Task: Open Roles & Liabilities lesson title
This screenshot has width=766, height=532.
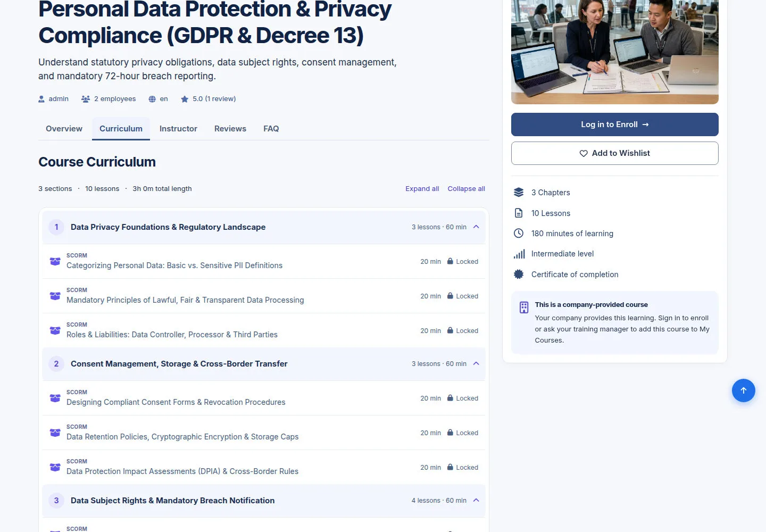Action: pyautogui.click(x=172, y=335)
